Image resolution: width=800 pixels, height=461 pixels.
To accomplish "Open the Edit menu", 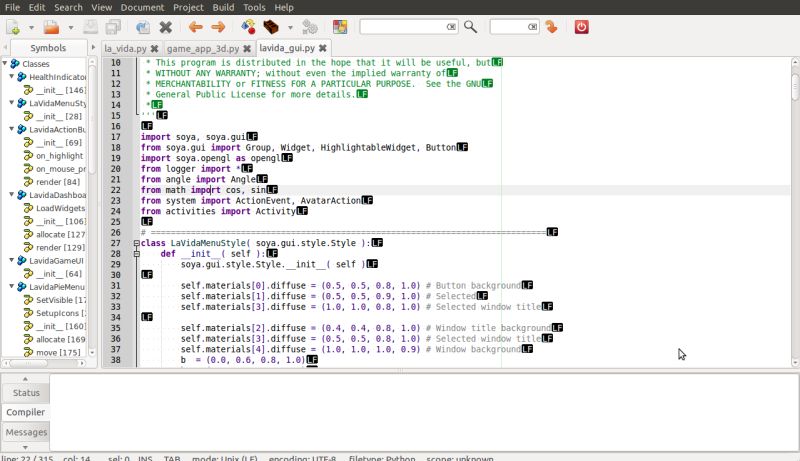I will click(37, 7).
